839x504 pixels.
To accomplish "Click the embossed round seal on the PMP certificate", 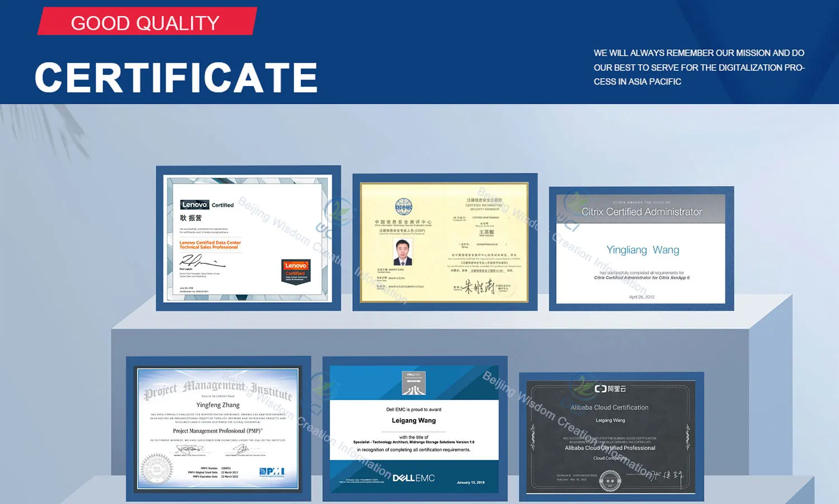I will 157,468.
